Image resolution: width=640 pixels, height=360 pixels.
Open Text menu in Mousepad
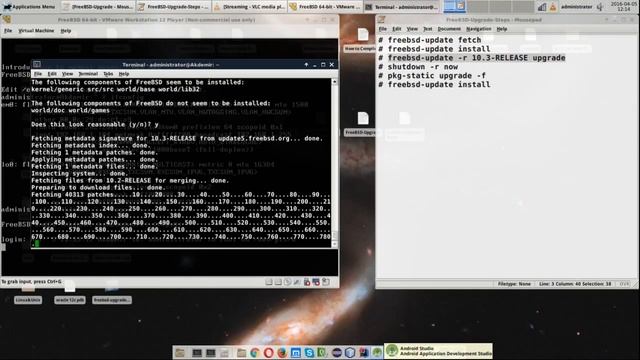click(x=427, y=29)
